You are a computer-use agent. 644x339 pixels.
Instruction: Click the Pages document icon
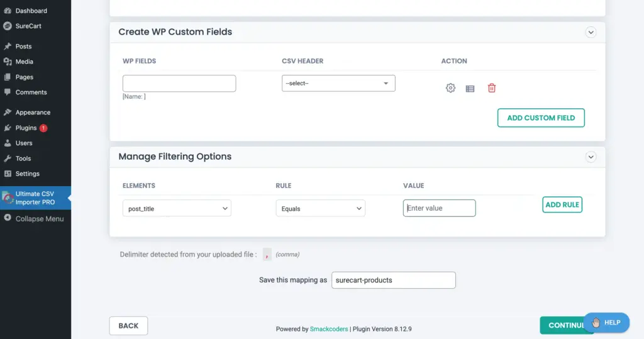(x=8, y=77)
